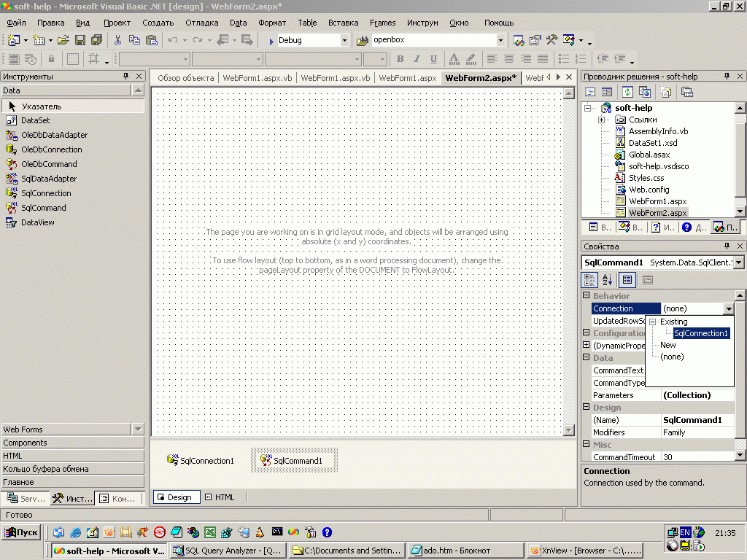Click the Save toolbar icon

coord(80,40)
